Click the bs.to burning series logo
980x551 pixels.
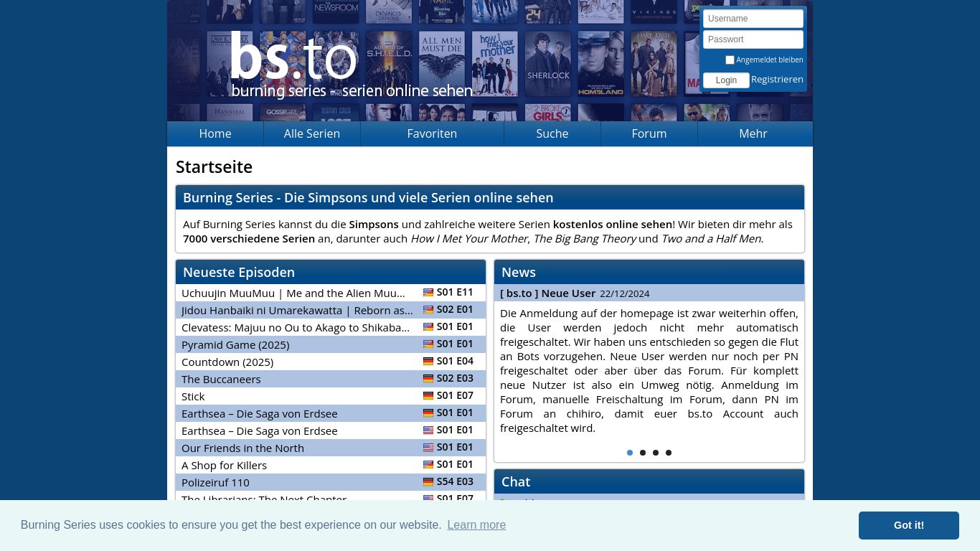pos(350,65)
